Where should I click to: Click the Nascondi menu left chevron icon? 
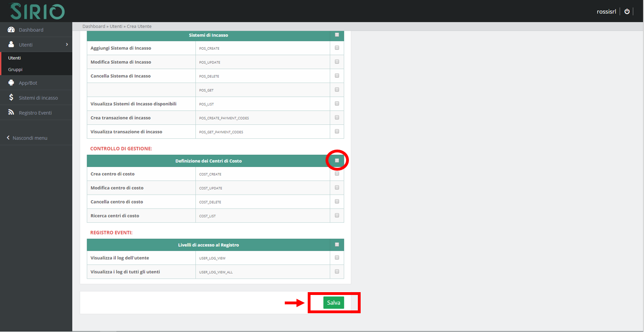pyautogui.click(x=8, y=138)
